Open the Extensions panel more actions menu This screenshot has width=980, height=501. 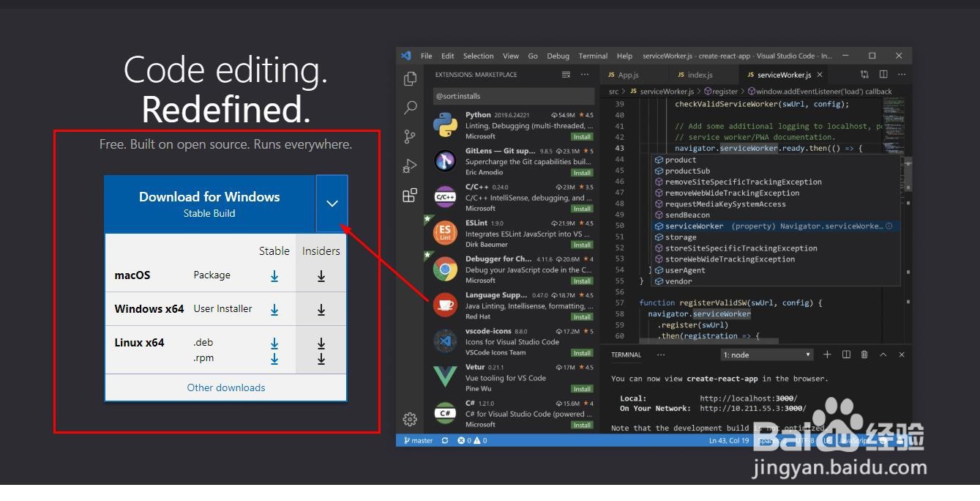point(585,75)
